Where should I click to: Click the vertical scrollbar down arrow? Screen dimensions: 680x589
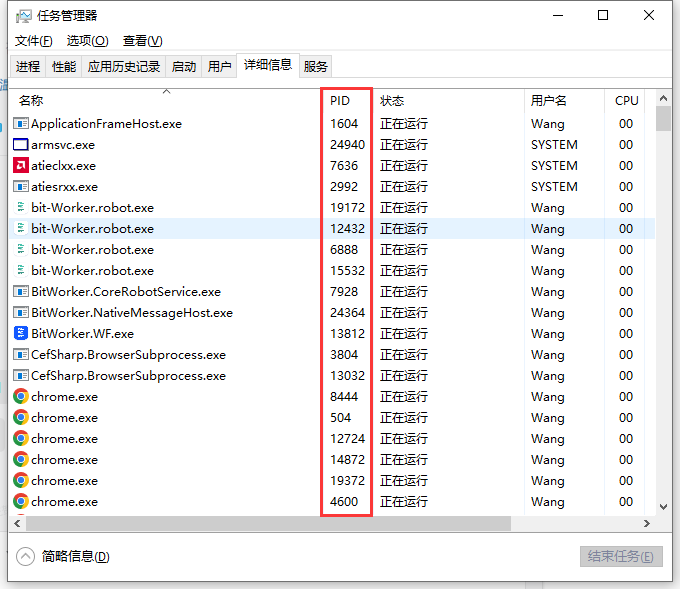[663, 507]
